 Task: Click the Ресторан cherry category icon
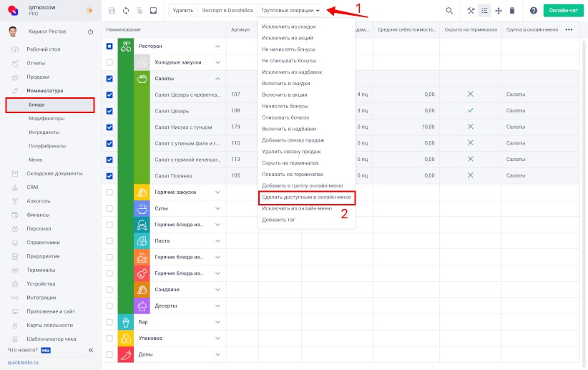(x=126, y=46)
